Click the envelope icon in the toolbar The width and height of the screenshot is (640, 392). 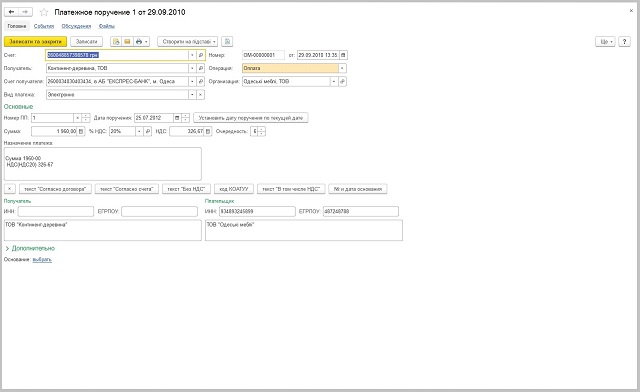click(x=127, y=42)
